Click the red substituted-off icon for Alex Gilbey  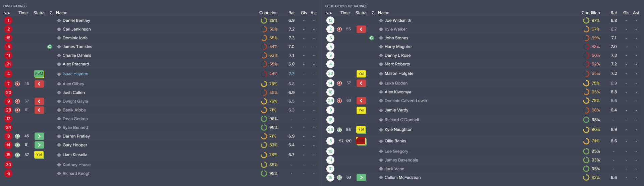coord(39,84)
